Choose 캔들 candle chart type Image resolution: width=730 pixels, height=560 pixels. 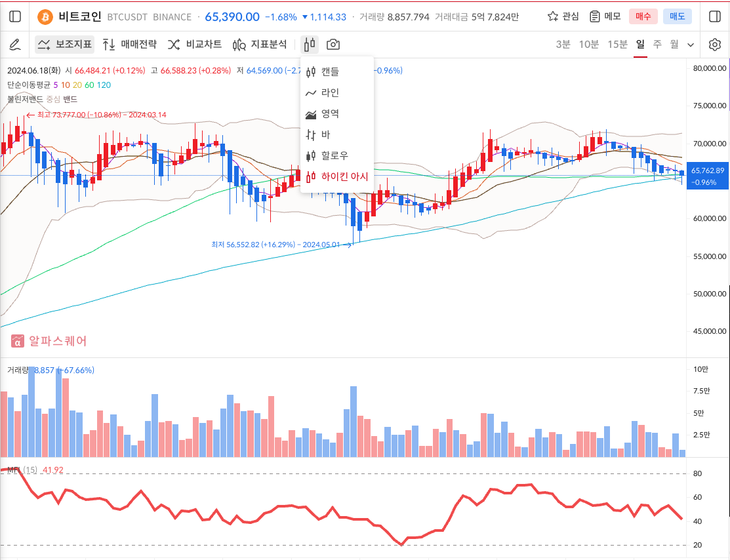click(337, 71)
